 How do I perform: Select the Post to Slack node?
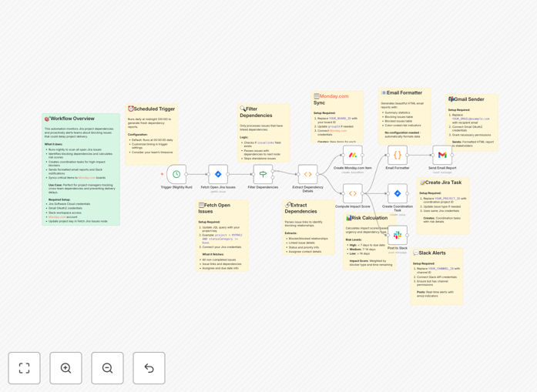click(x=398, y=235)
